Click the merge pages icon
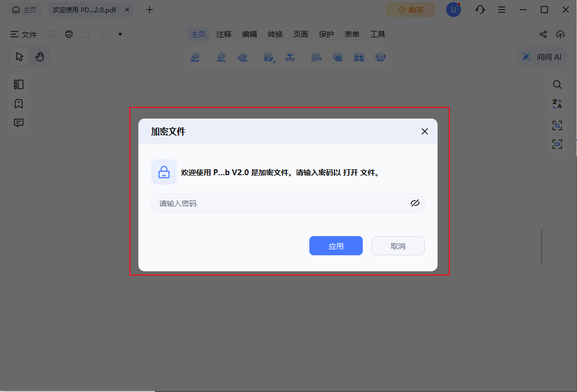The height and width of the screenshot is (392, 577). [359, 57]
